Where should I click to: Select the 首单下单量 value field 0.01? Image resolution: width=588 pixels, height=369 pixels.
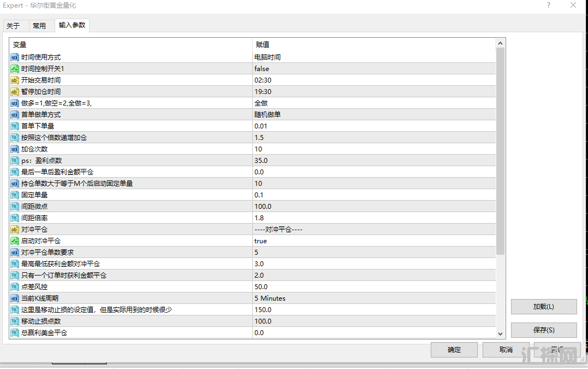(261, 126)
